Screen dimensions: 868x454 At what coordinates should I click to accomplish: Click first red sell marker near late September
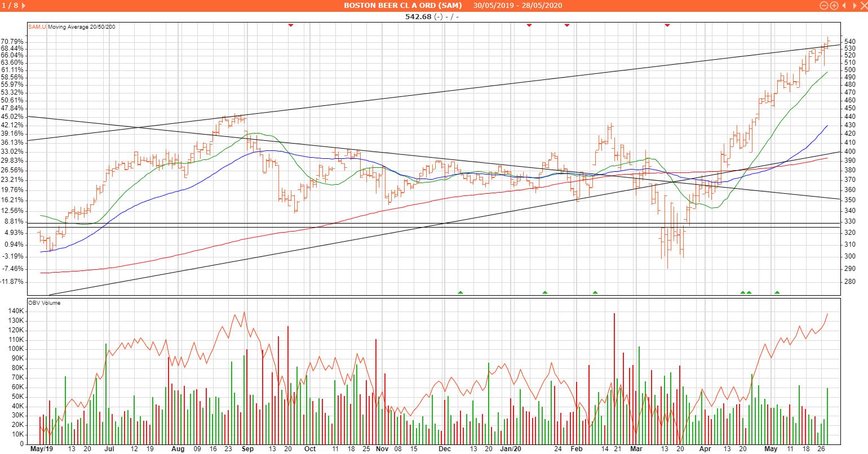291,25
